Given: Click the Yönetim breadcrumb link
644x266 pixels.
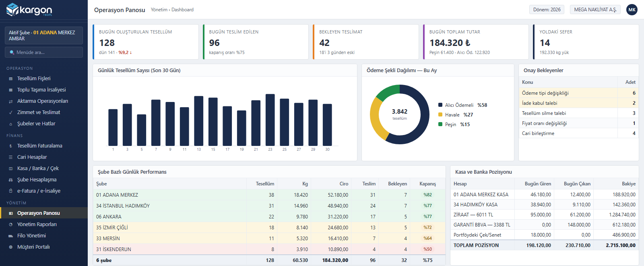Looking at the screenshot, I should coord(159,10).
